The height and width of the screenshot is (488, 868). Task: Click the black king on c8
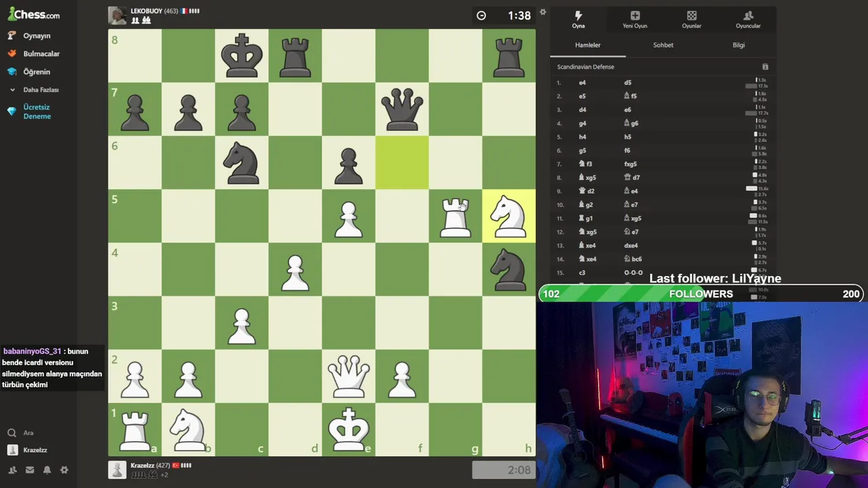pyautogui.click(x=241, y=56)
